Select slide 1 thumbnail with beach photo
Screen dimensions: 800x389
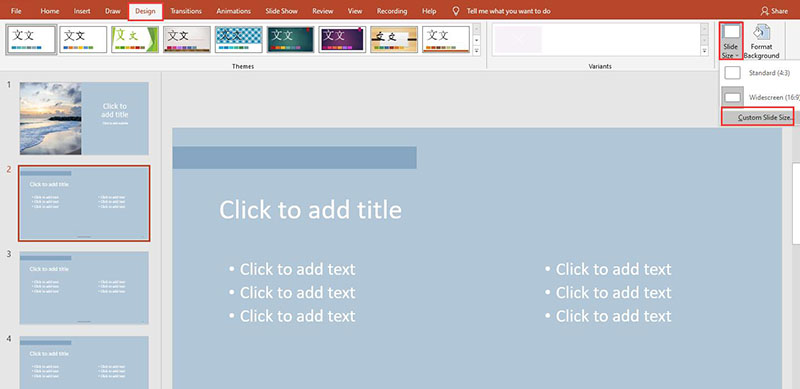[84, 118]
